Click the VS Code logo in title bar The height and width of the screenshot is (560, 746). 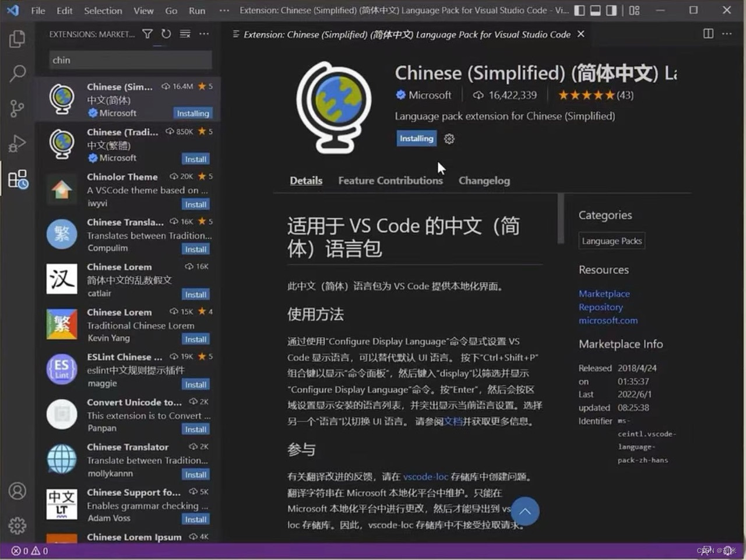click(x=13, y=10)
